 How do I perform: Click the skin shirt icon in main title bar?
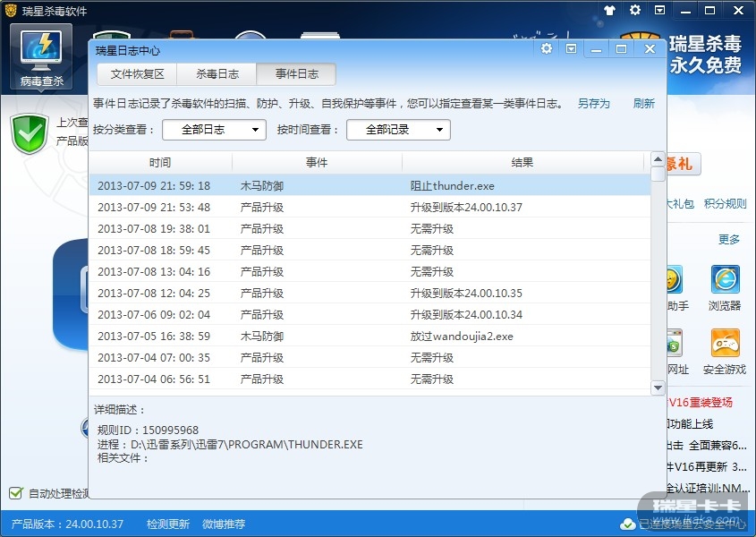609,10
